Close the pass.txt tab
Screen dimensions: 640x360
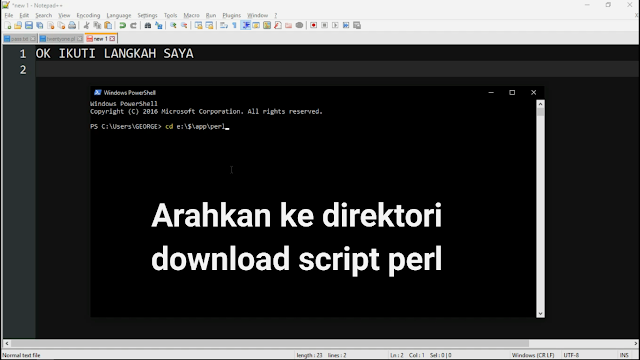point(33,39)
